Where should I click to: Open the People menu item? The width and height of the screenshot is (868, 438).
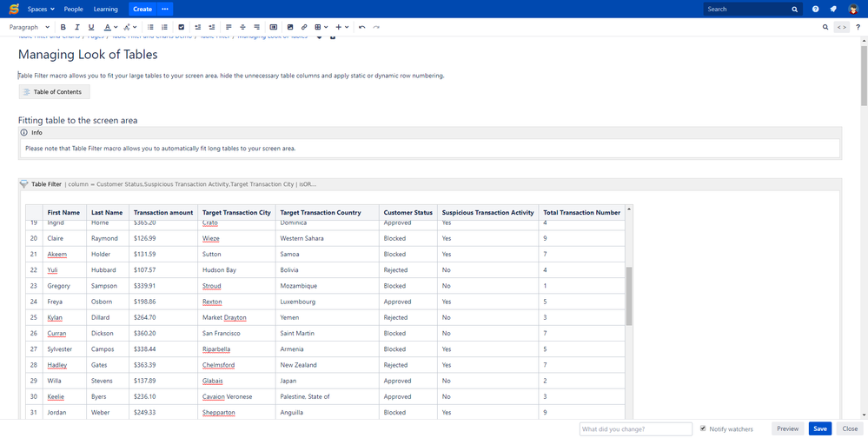pyautogui.click(x=73, y=9)
